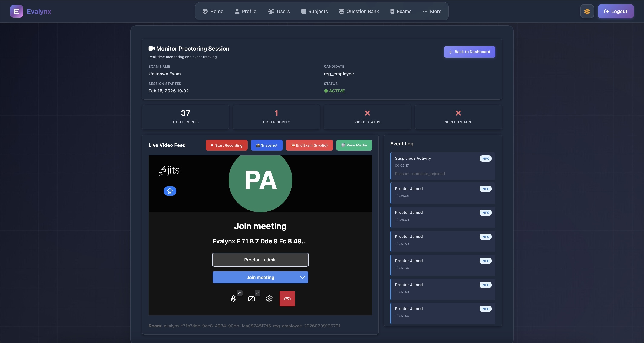Toggle the sun theme switch

[587, 11]
